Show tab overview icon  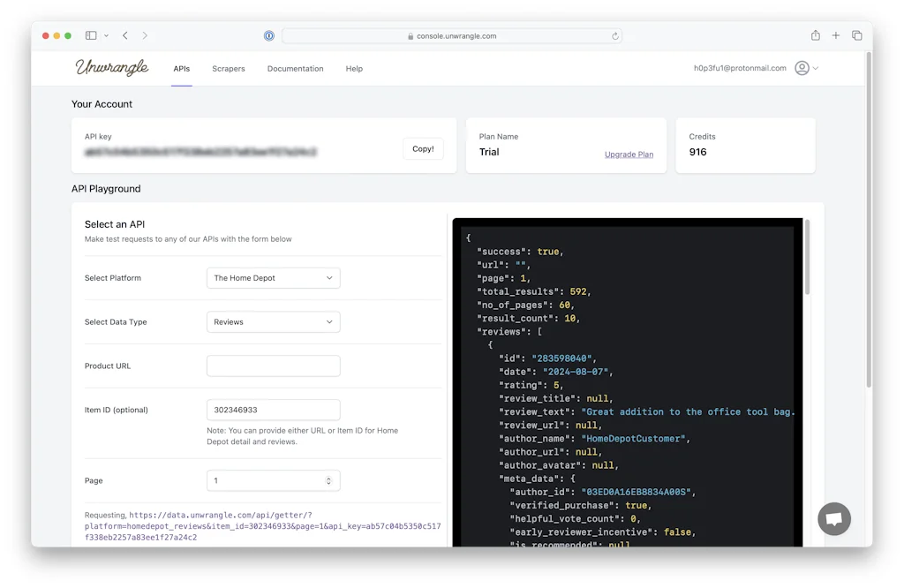tap(856, 35)
